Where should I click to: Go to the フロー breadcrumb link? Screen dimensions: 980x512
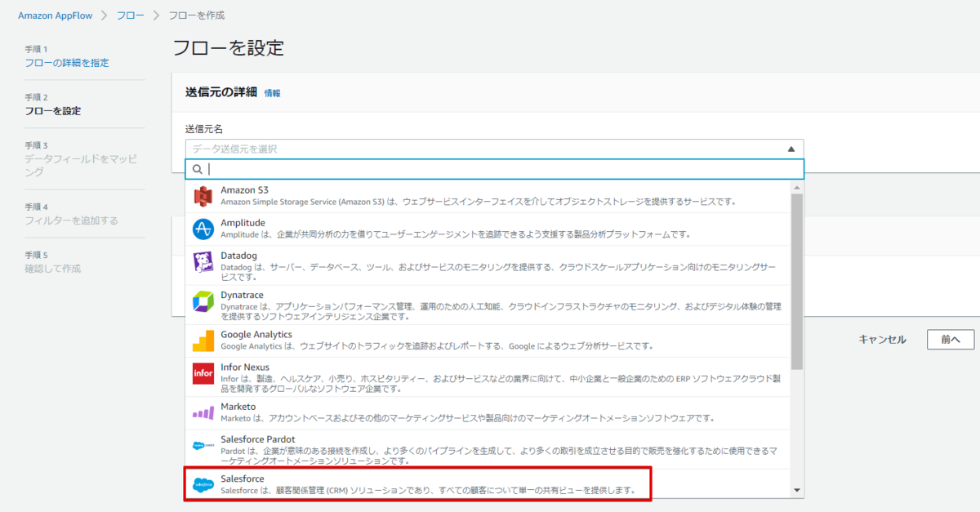click(x=131, y=16)
